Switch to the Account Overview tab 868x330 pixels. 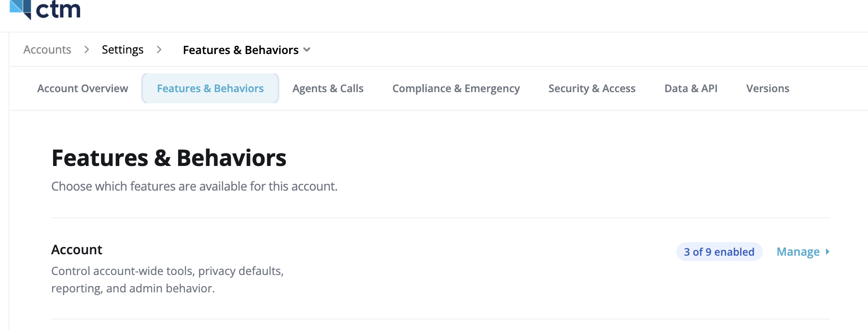click(x=83, y=88)
